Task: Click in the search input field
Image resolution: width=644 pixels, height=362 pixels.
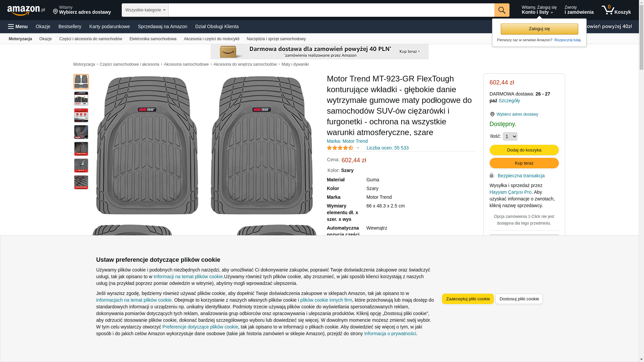Action: click(331, 10)
